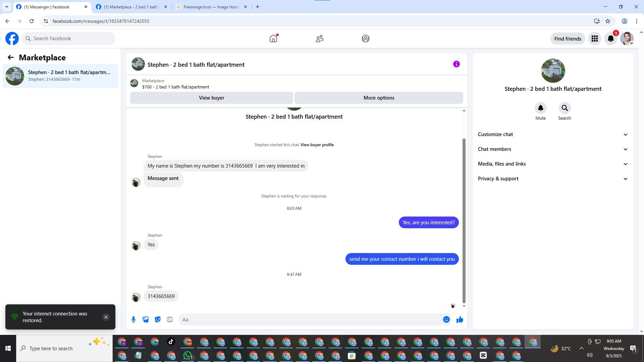Click the chat scrollbar thumb
The width and height of the screenshot is (644, 362).
(x=464, y=221)
